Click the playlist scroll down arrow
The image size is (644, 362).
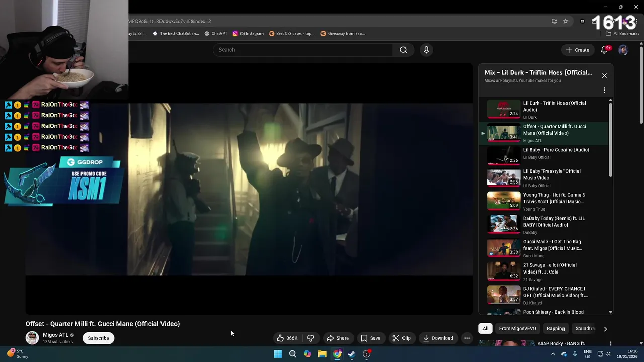(x=610, y=312)
